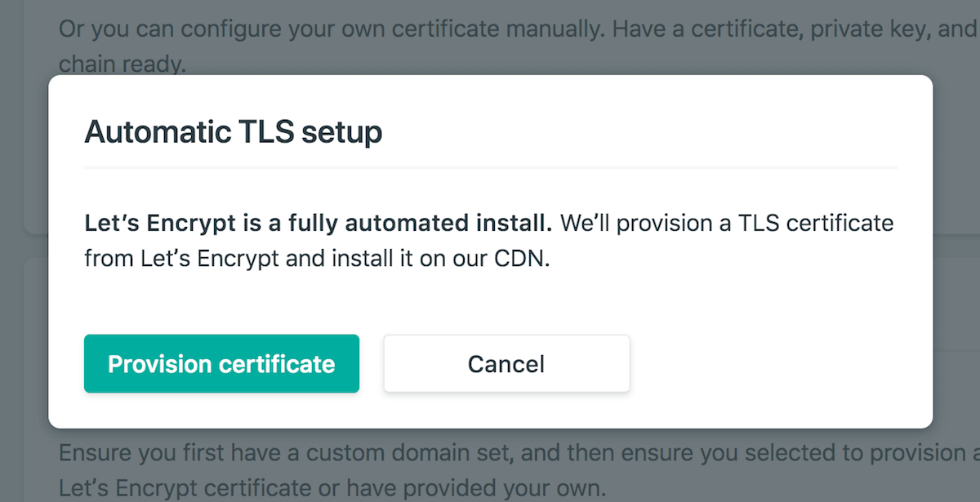Click the word "TLS" in the dialog heading

(x=263, y=132)
